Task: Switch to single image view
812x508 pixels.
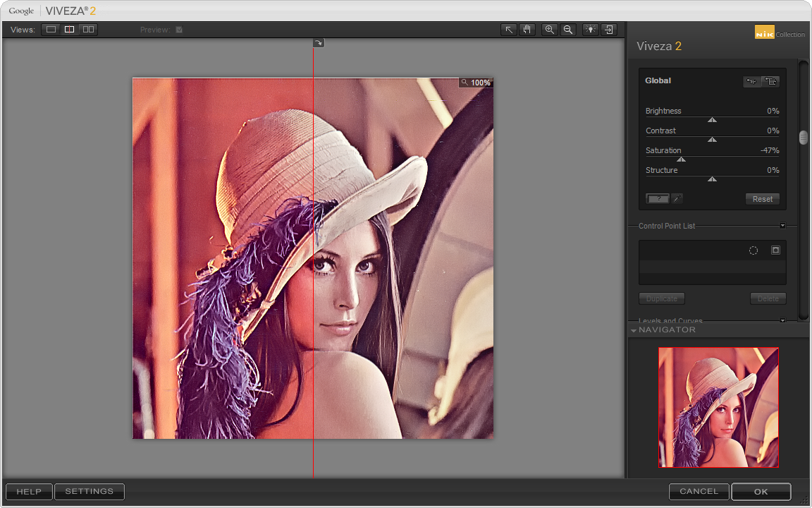Action: coord(51,30)
